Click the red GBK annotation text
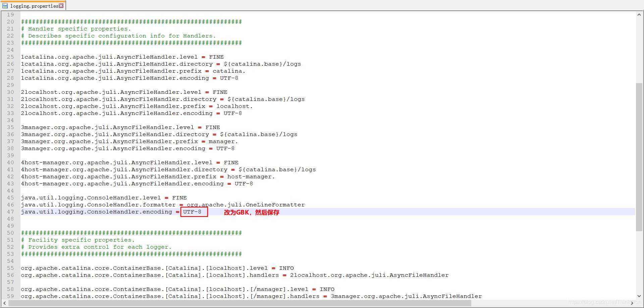This screenshot has height=308, width=644. tap(252, 212)
